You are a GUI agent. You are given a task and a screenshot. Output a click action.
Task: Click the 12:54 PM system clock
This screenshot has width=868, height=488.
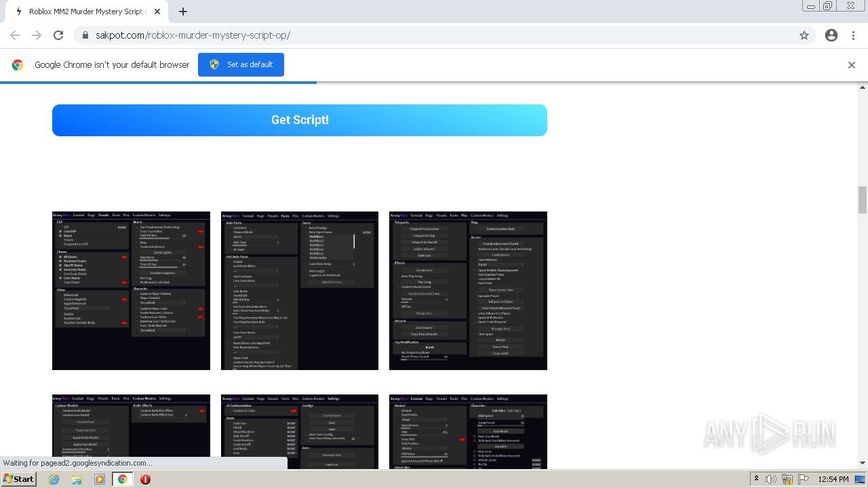click(x=833, y=479)
